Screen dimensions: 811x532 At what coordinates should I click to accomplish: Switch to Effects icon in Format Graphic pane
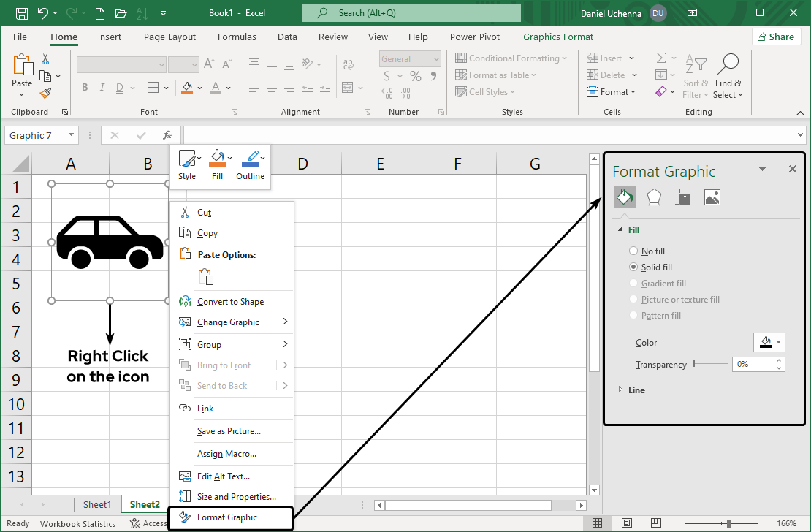[653, 197]
